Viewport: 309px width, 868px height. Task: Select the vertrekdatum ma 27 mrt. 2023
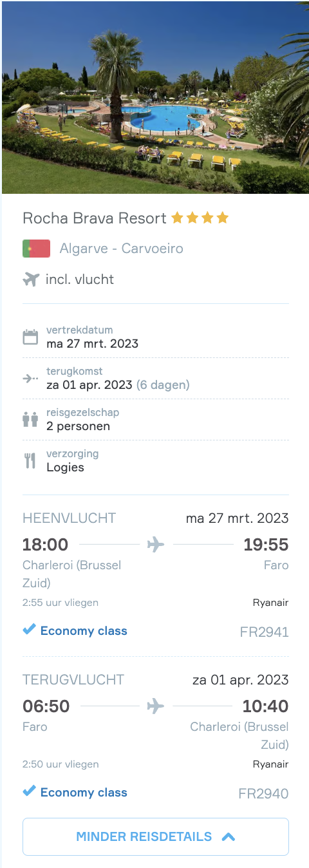click(93, 344)
